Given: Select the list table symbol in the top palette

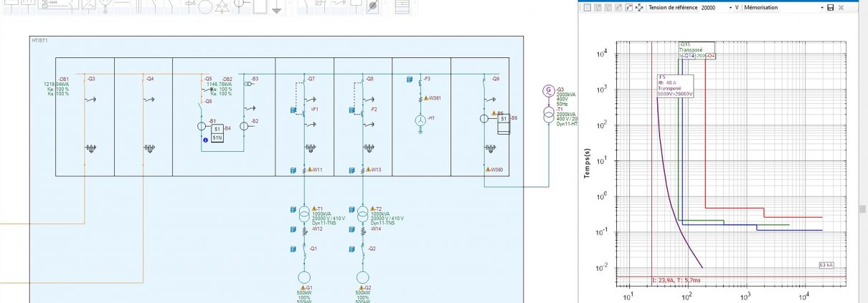Looking at the screenshot, I should [402, 7].
